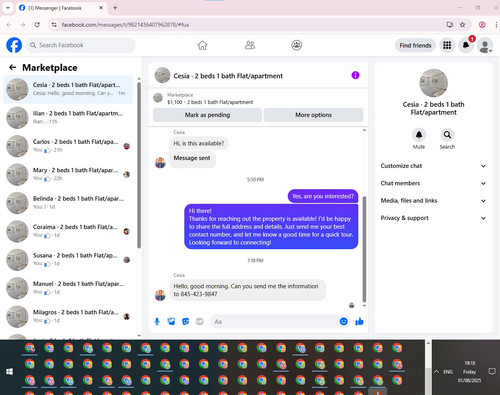Click the message containing 845-423-9847
This screenshot has height=395, width=500.
tap(247, 290)
